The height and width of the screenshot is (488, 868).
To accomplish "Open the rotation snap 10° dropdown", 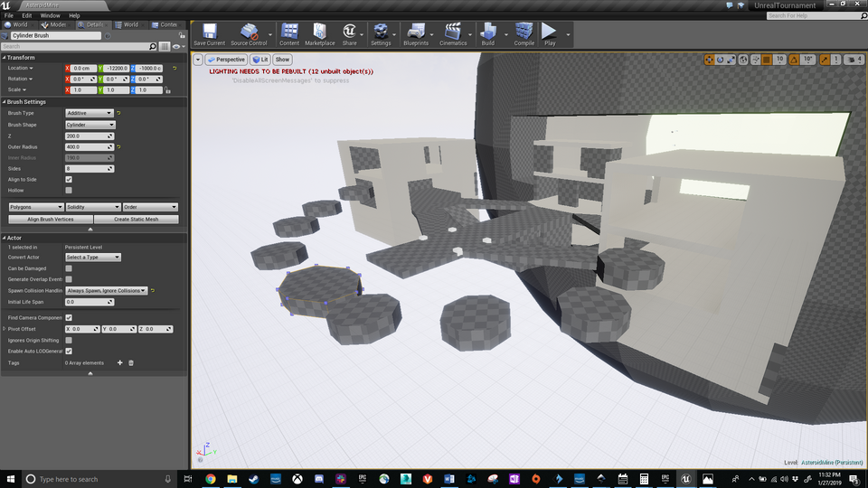I will coord(808,60).
